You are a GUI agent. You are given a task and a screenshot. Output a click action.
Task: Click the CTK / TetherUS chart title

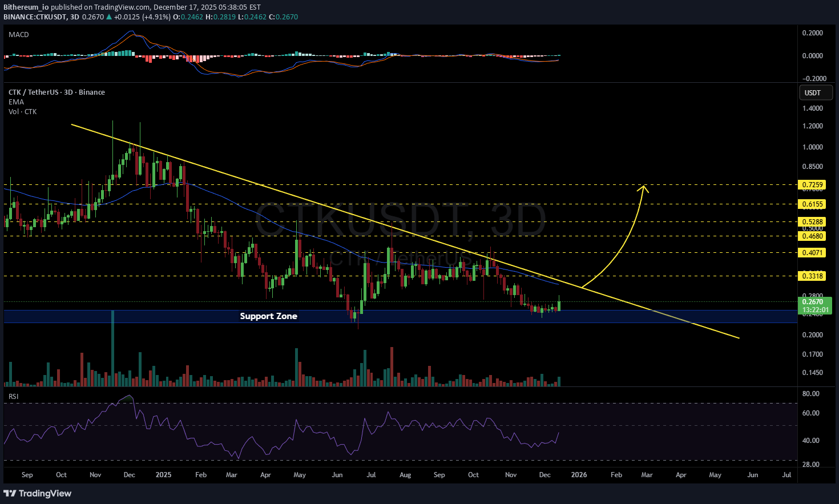click(x=57, y=92)
